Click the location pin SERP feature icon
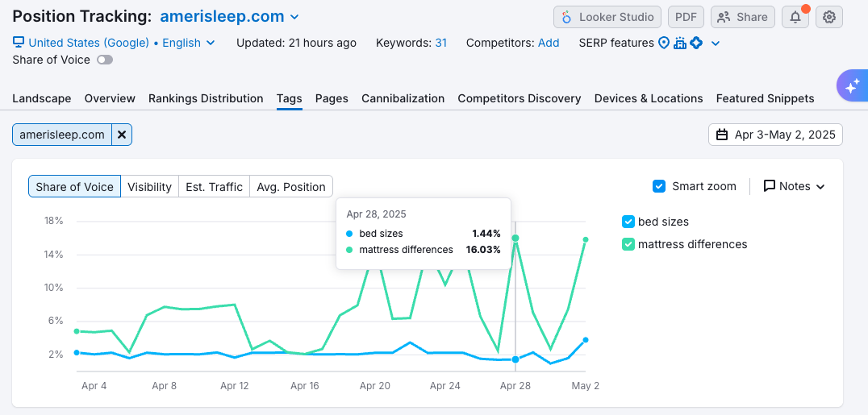 pyautogui.click(x=664, y=43)
